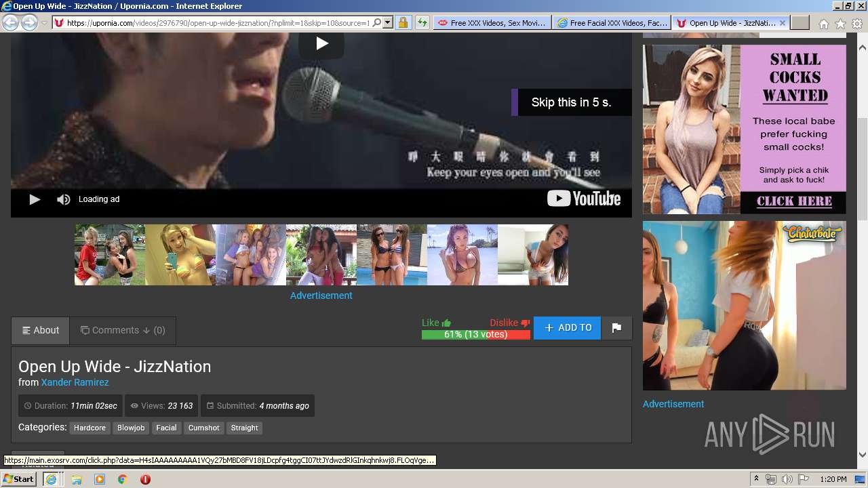Switch to the 'Free XXX Videos, Sex Movi...' tab

pyautogui.click(x=492, y=22)
